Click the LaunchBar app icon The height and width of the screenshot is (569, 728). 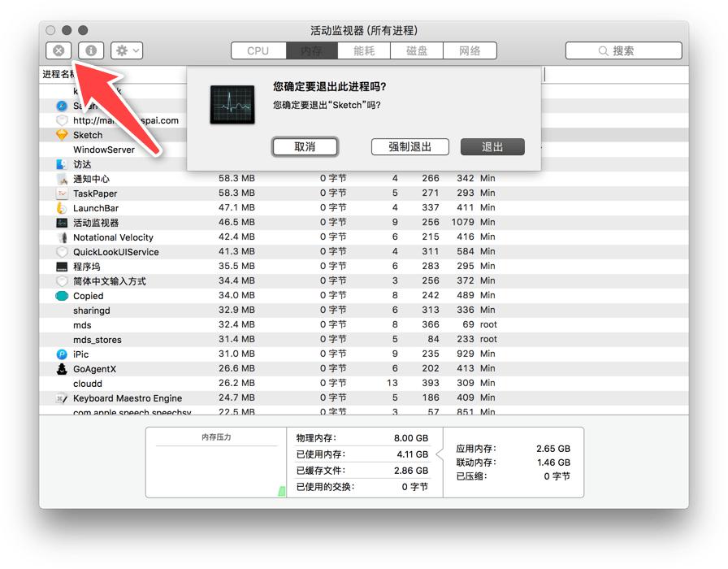coord(62,208)
